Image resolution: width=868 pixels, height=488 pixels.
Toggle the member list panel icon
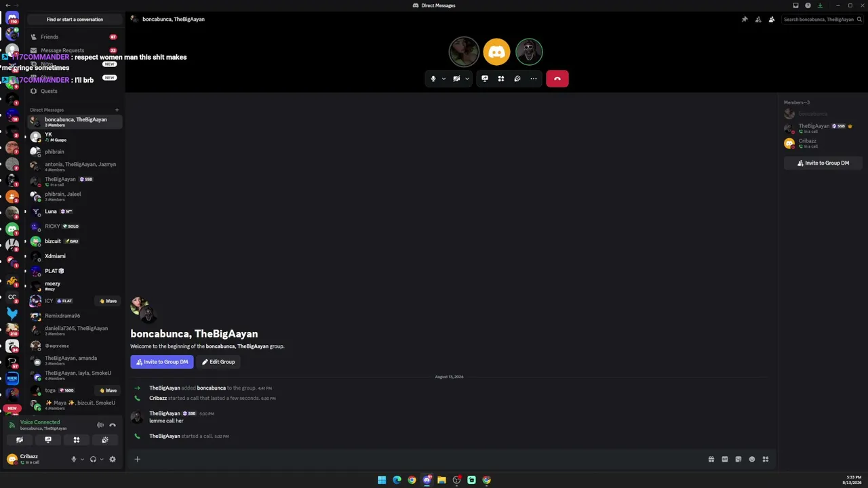click(x=772, y=19)
